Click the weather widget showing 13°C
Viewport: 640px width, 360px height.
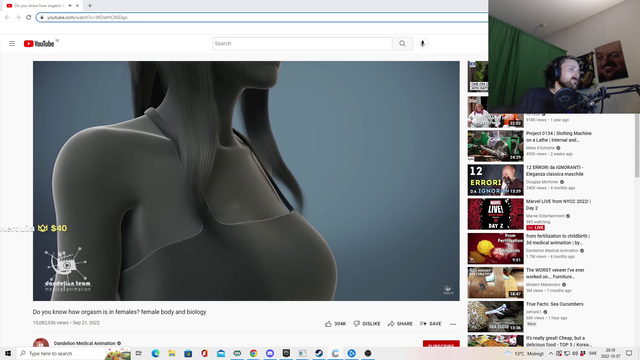tap(524, 353)
